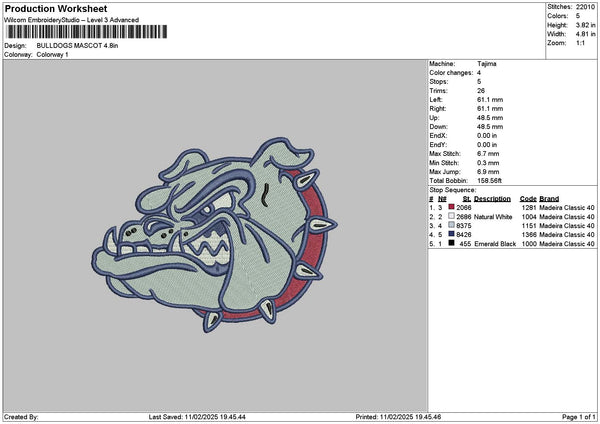
Task: Click the Total Bobbin value 158.56ft
Action: (x=494, y=179)
